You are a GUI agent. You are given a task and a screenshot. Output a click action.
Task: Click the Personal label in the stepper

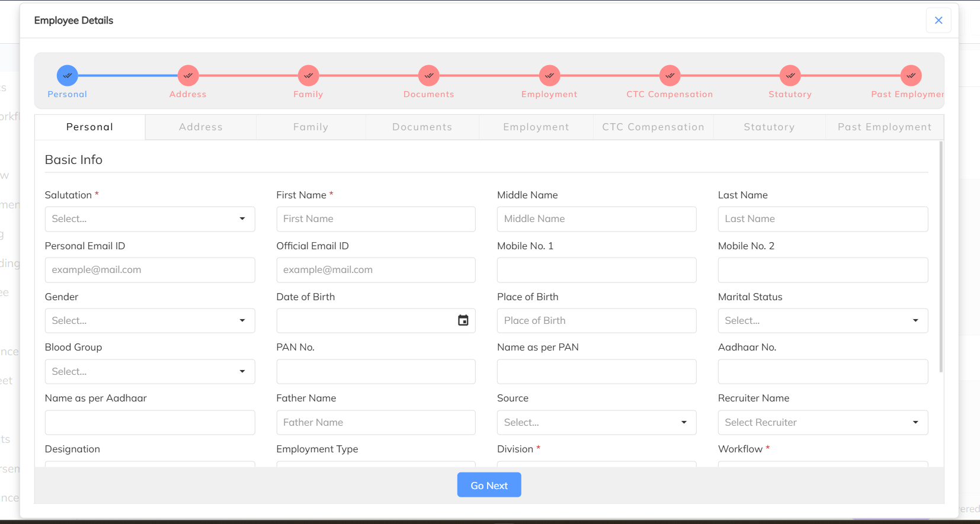[68, 94]
